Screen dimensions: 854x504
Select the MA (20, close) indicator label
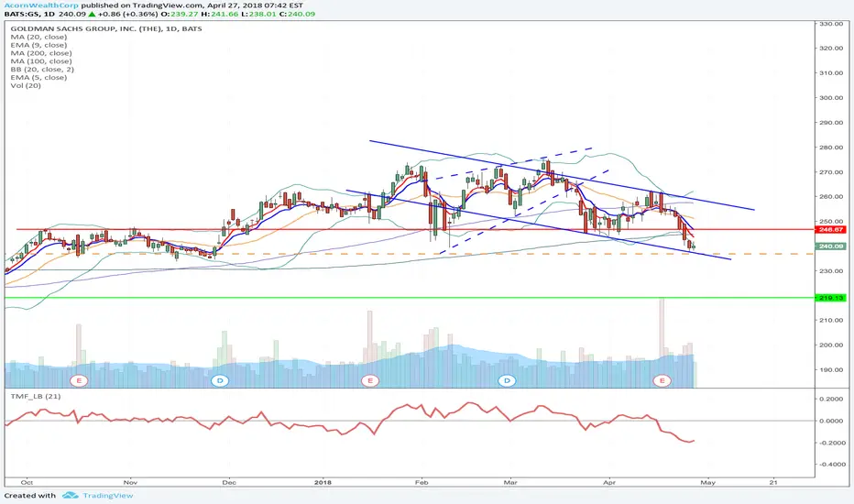pyautogui.click(x=38, y=37)
